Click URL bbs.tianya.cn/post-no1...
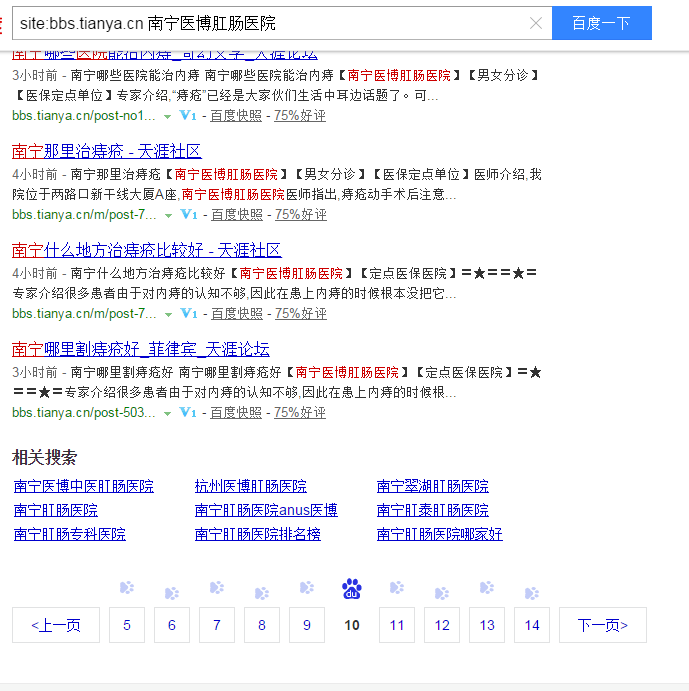The height and width of the screenshot is (691, 689). [x=84, y=115]
